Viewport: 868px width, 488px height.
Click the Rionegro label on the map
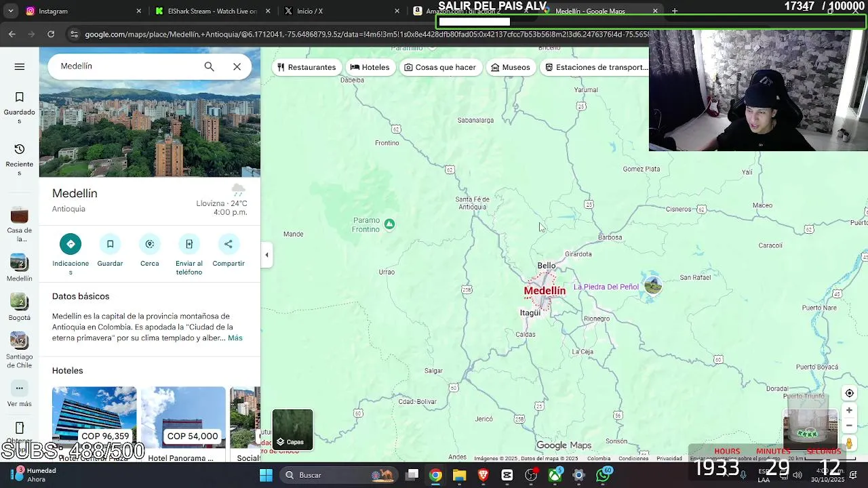click(x=597, y=319)
